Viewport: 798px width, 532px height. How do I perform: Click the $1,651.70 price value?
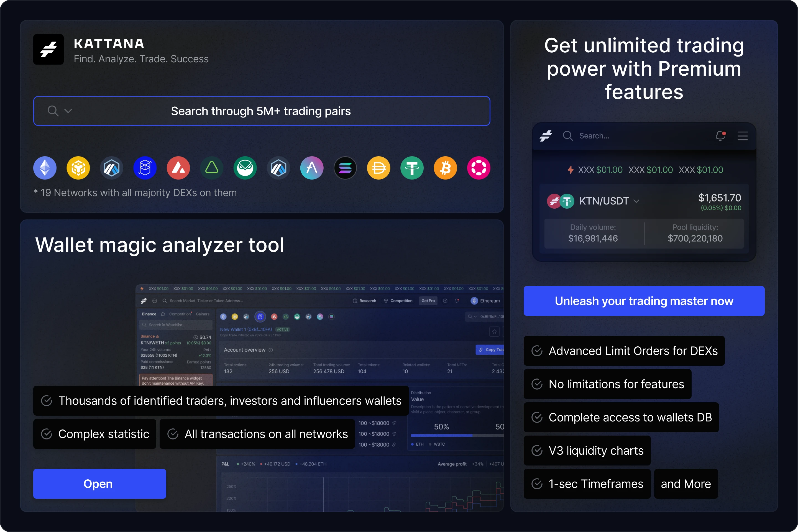720,198
